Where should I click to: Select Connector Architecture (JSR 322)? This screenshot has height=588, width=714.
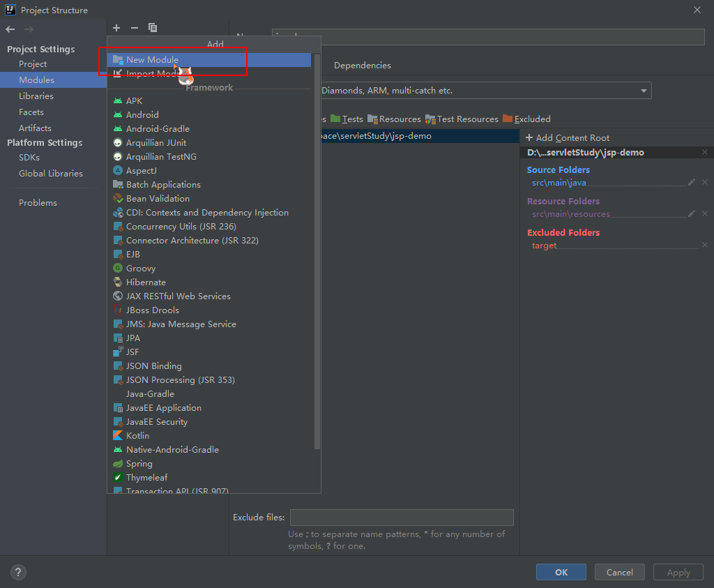point(211,241)
